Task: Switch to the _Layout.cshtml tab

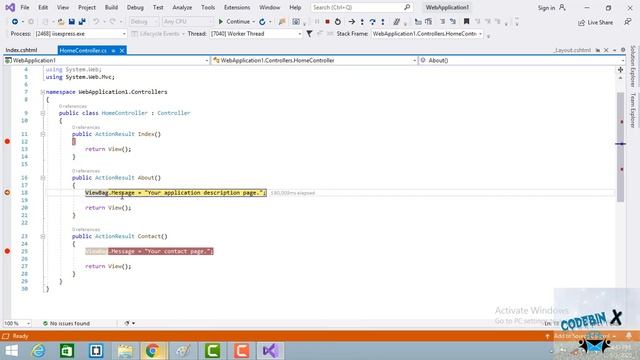Action: coord(572,50)
